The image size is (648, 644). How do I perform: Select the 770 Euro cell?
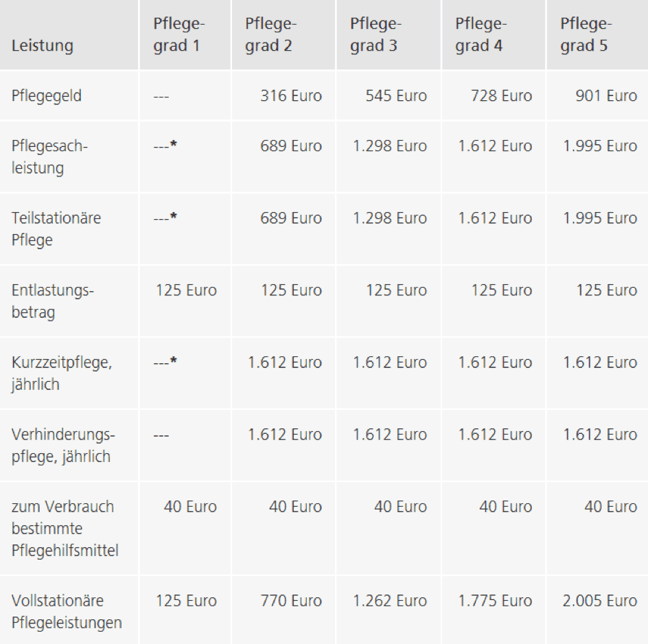click(291, 601)
